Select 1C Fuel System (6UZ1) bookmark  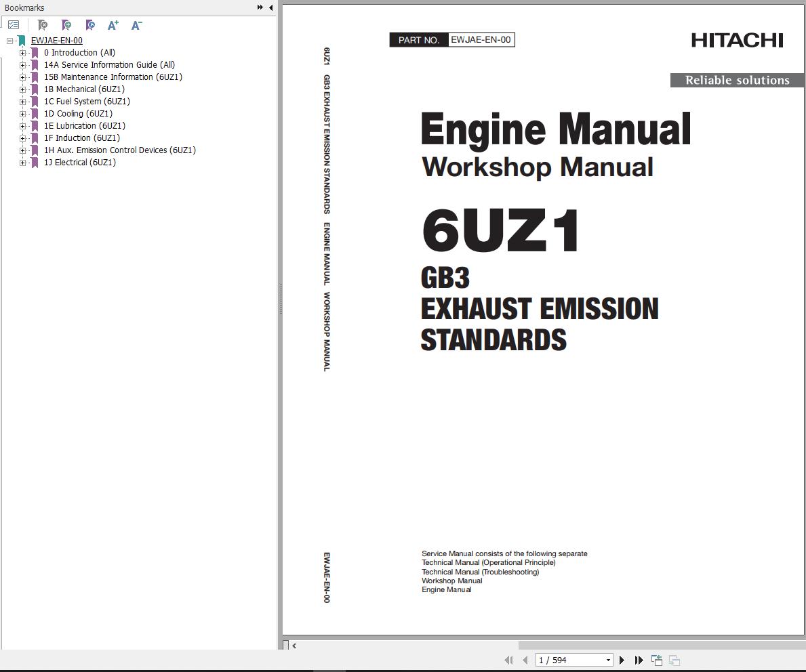click(87, 101)
